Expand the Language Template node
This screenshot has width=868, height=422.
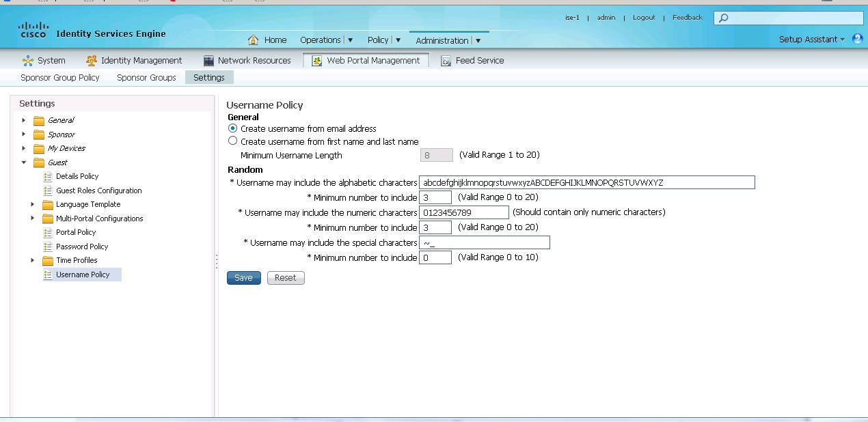pos(32,204)
